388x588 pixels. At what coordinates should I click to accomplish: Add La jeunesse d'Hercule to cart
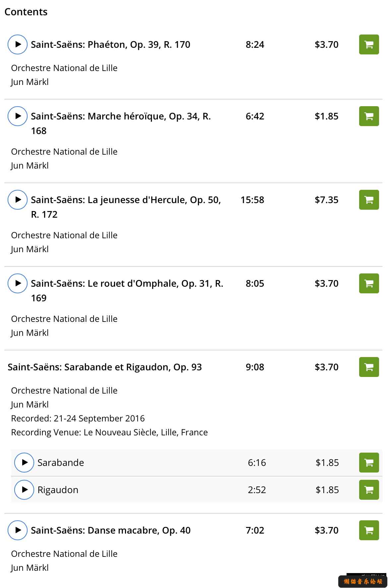(x=369, y=200)
